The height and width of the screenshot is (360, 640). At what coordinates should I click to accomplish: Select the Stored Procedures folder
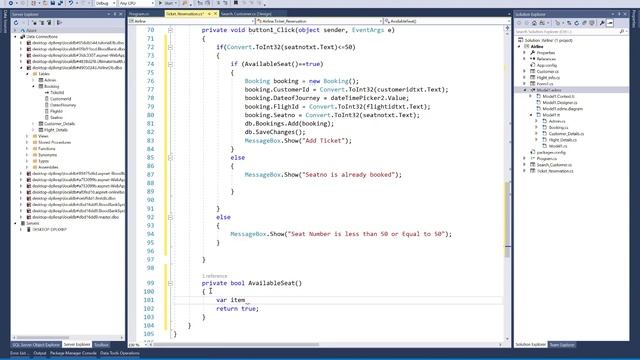[54, 142]
